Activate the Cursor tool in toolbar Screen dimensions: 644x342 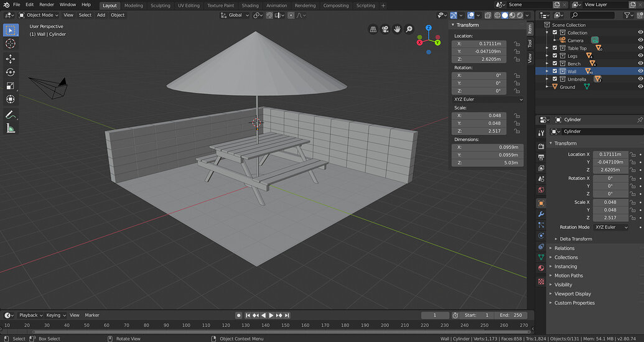[11, 44]
